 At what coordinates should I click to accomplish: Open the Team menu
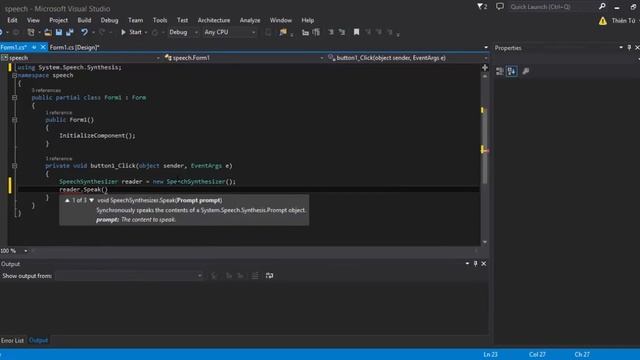click(136, 20)
